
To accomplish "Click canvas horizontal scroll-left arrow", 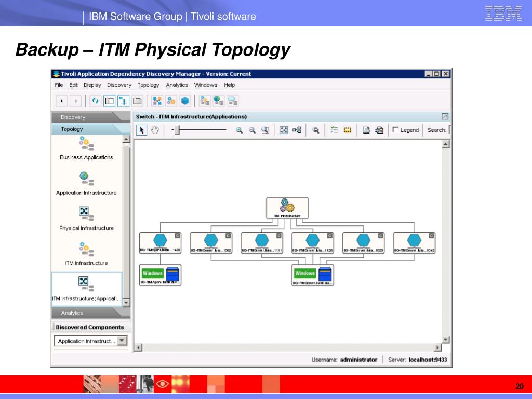I will click(x=138, y=348).
